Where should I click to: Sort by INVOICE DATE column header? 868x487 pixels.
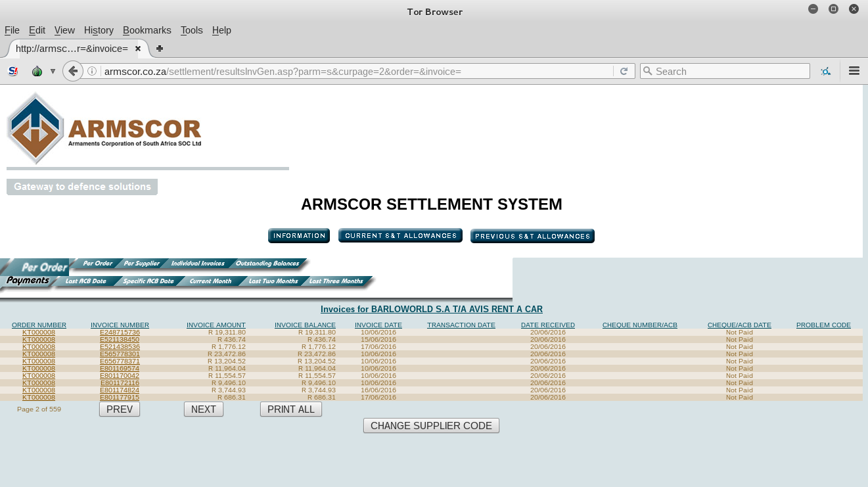click(378, 325)
